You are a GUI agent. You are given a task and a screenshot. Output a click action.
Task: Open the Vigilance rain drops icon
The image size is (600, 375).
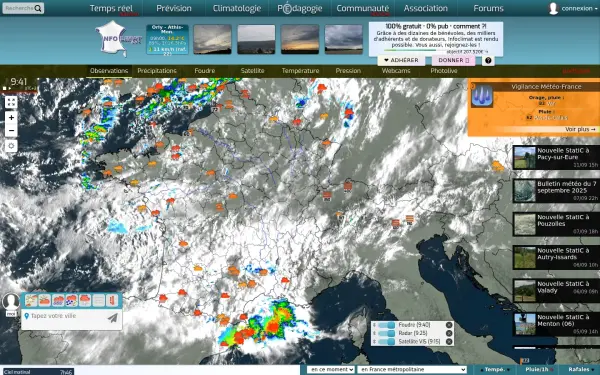(x=482, y=96)
